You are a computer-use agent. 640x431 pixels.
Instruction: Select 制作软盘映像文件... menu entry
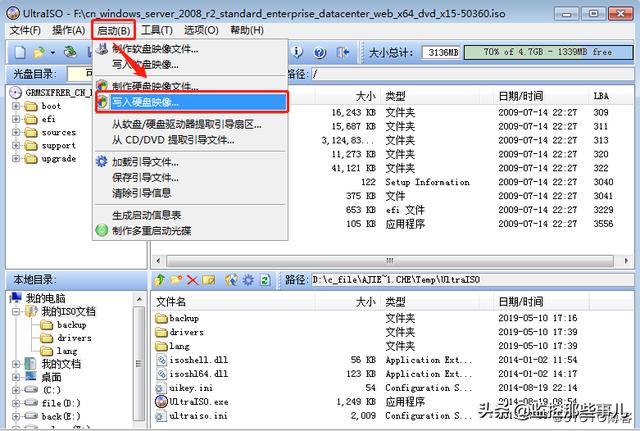(190, 49)
